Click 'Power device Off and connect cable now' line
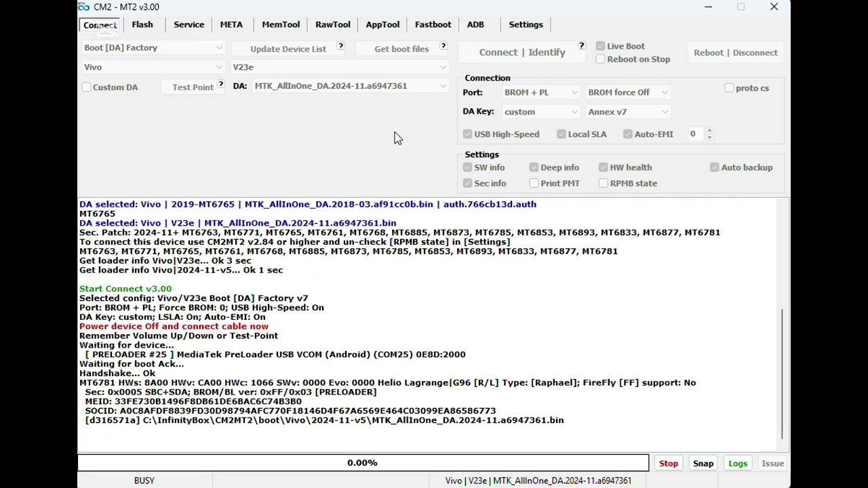Screen dimensions: 868x488 tap(174, 326)
